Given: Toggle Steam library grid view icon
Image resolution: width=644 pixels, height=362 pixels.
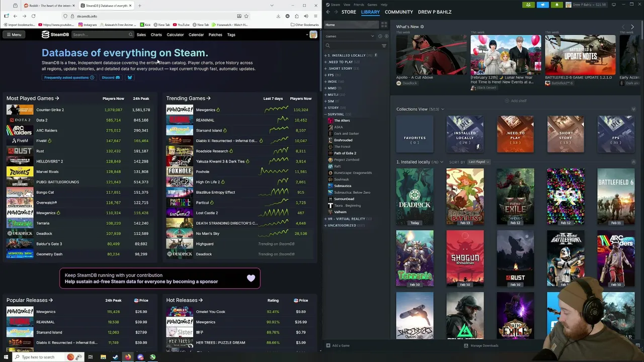Looking at the screenshot, I should (x=384, y=25).
